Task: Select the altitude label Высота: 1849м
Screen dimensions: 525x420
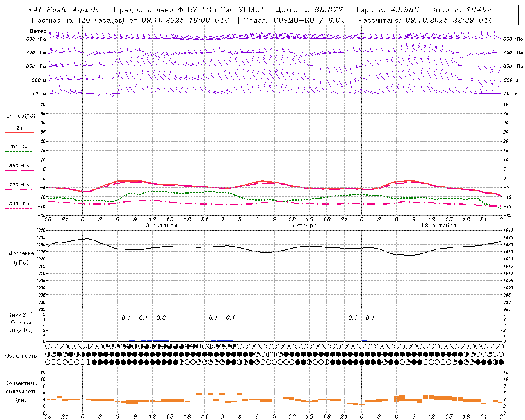Action: coord(461,10)
